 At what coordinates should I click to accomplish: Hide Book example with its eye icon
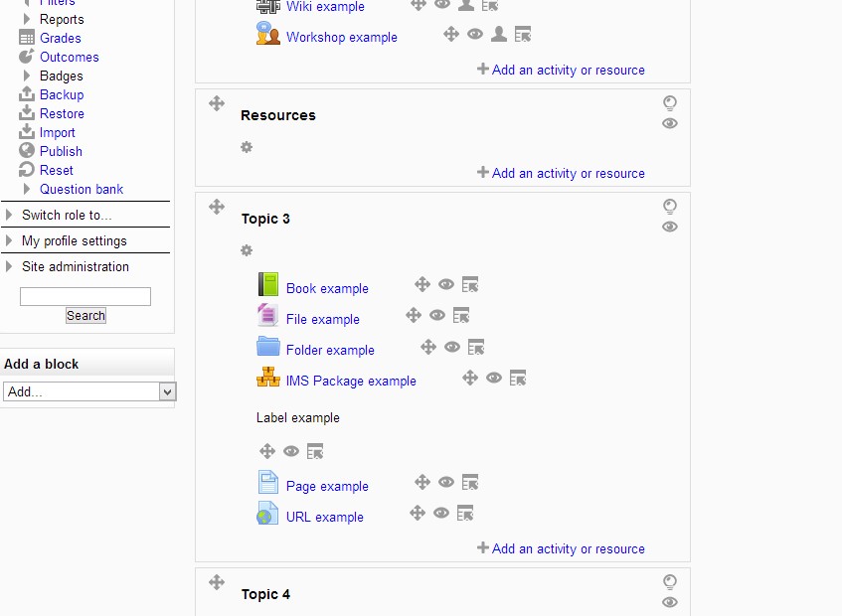coord(446,284)
